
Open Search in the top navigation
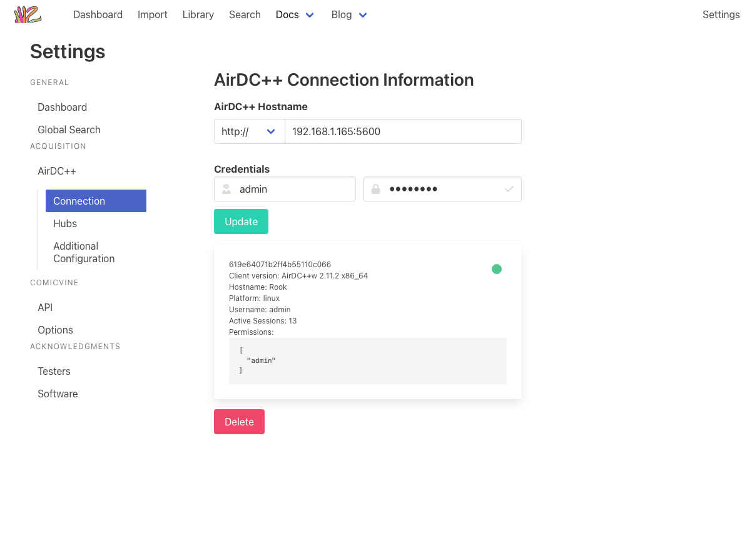click(x=245, y=14)
